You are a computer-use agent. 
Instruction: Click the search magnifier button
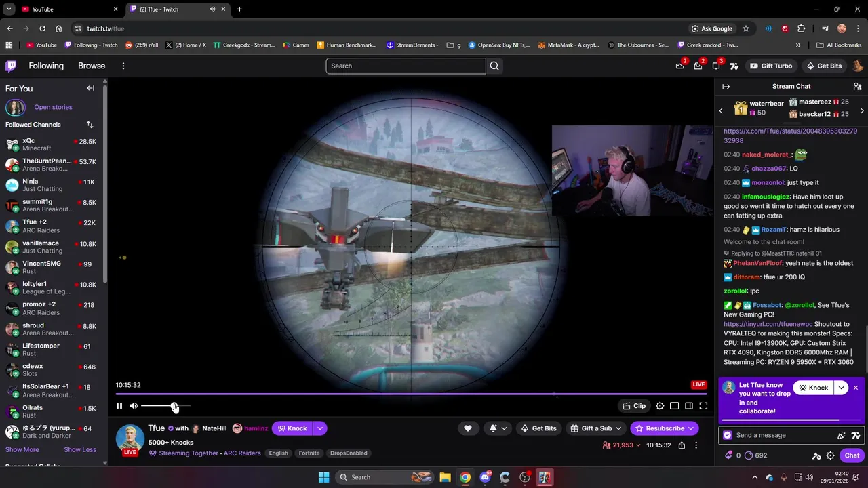pos(494,66)
